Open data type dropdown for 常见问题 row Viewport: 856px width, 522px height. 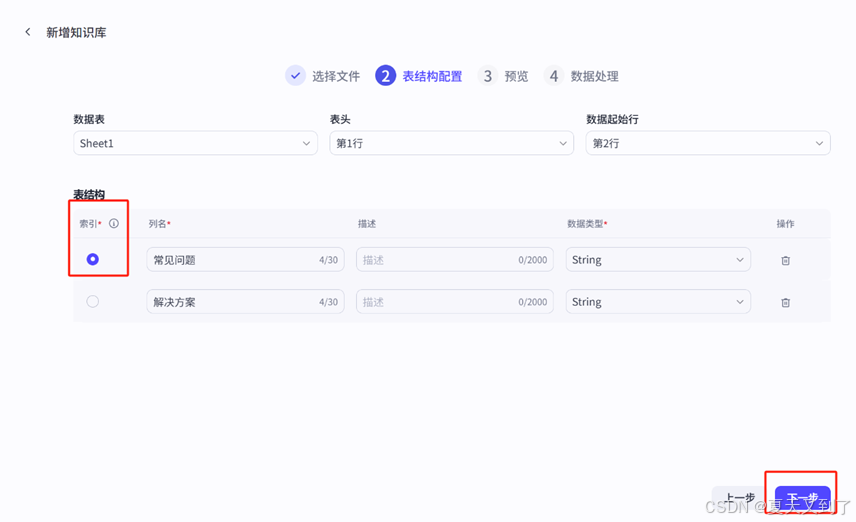658,260
